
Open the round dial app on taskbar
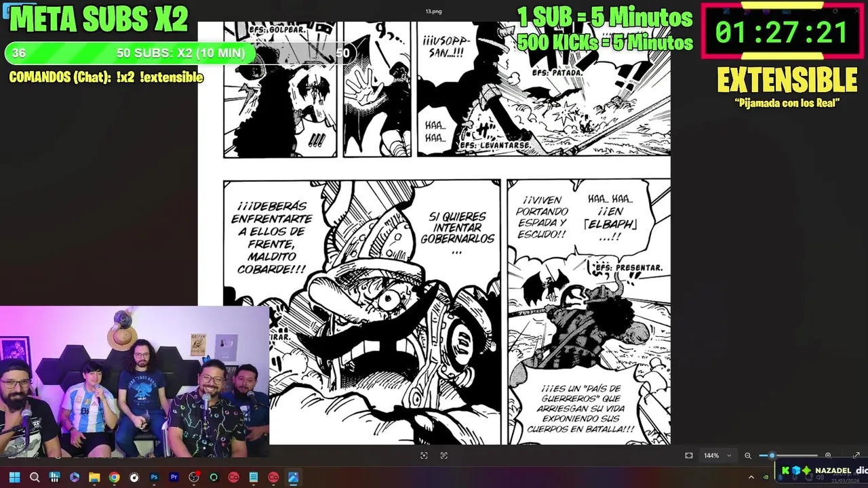pyautogui.click(x=134, y=477)
